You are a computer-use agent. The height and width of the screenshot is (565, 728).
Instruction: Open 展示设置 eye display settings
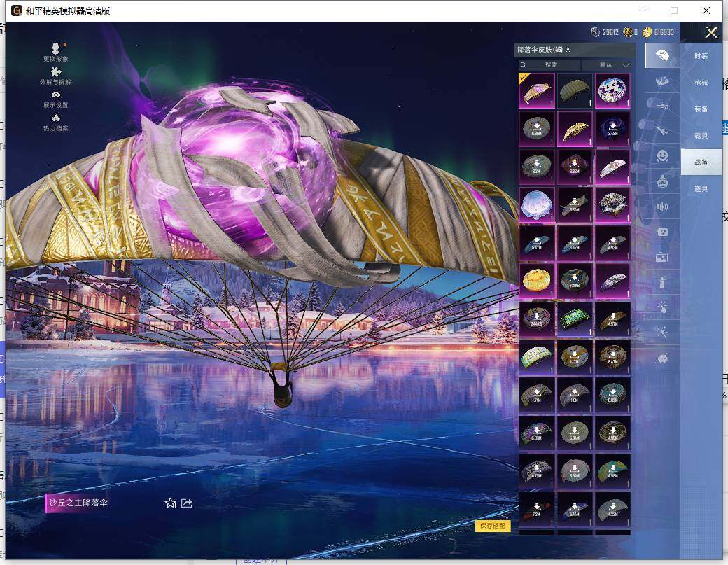(56, 95)
